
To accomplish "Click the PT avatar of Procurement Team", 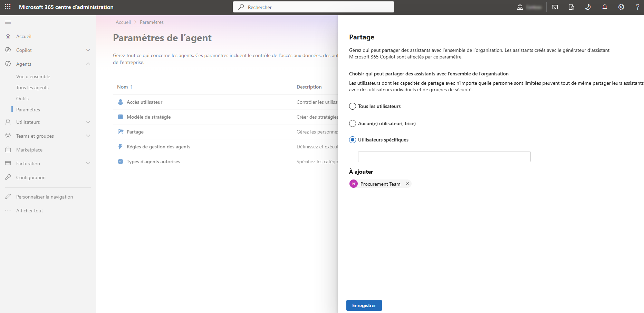I will point(354,184).
